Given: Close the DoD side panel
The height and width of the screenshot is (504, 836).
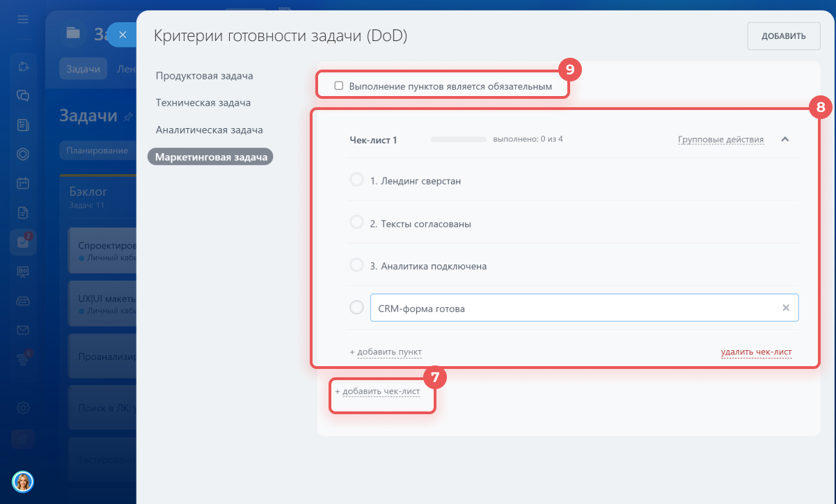Looking at the screenshot, I should pos(122,35).
